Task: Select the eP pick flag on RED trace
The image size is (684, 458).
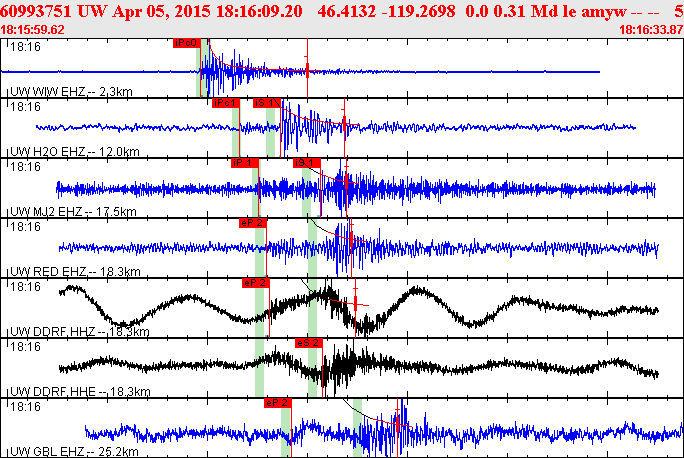Action: pyautogui.click(x=252, y=223)
